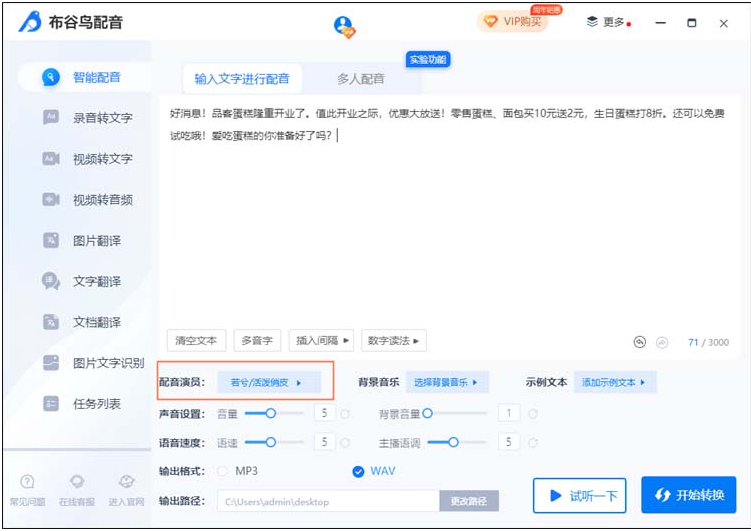Click the 输出路径 path input field
The width and height of the screenshot is (751, 531).
point(327,501)
